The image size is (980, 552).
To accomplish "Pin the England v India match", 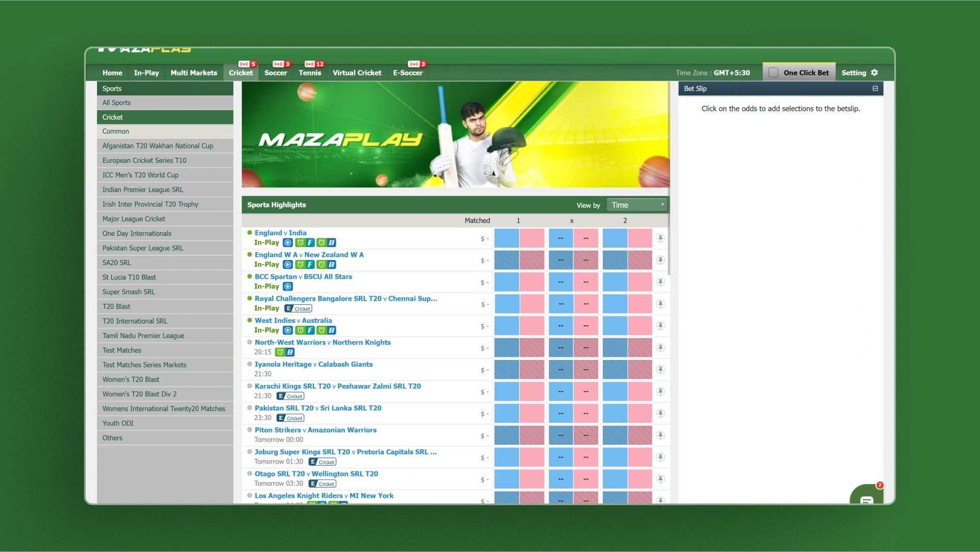I will (x=660, y=238).
